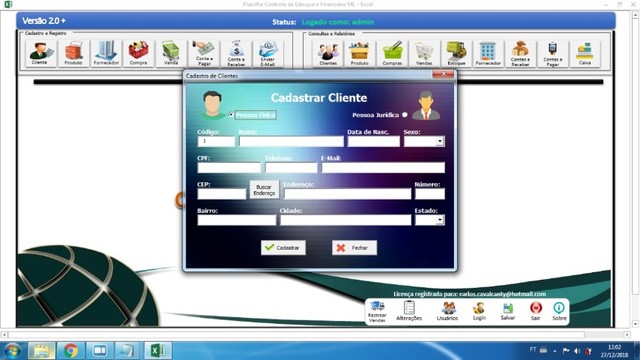Screen dimensions: 640x360
Task: Open Chrome from the Windows taskbar
Action: [71, 351]
